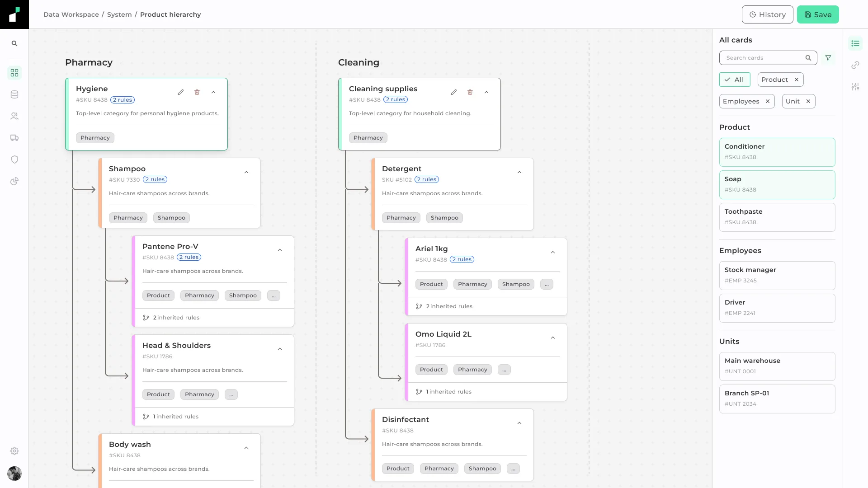Remove the Product filter chip
Viewport: 868px width, 488px height.
[797, 80]
